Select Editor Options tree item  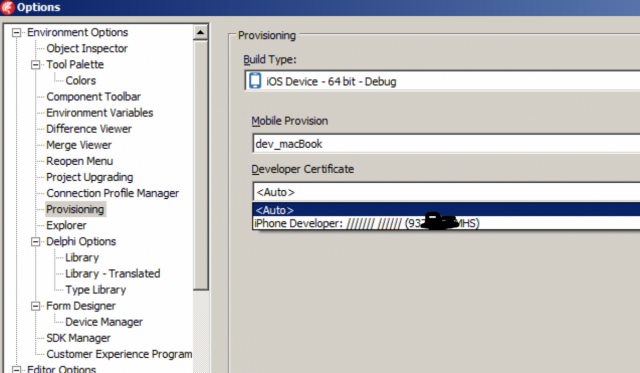pyautogui.click(x=62, y=369)
